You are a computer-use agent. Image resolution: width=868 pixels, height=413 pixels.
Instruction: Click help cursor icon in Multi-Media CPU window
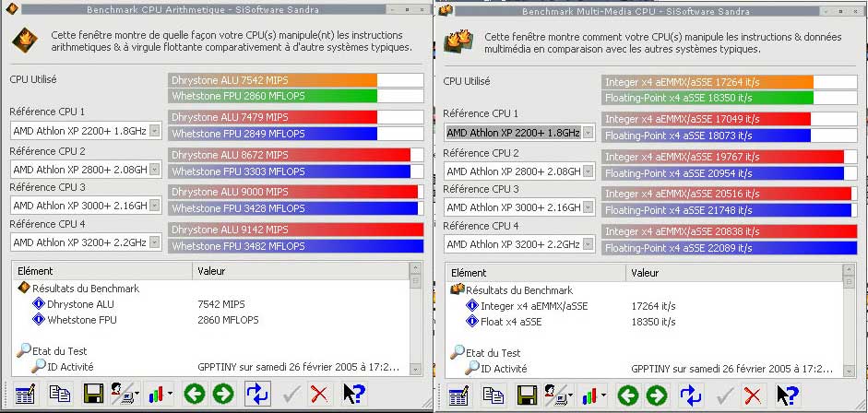(x=787, y=395)
